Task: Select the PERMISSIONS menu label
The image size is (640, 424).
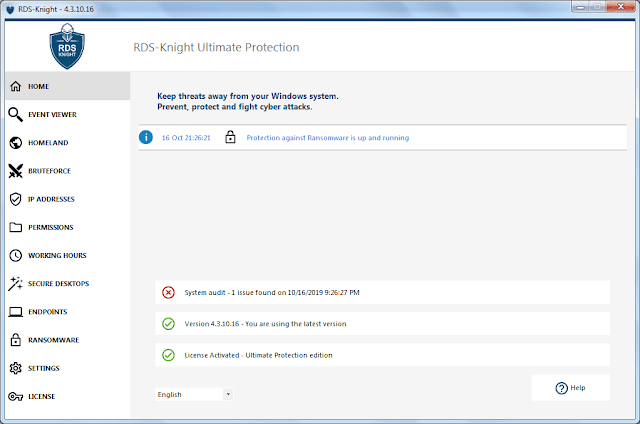Action: click(x=51, y=227)
